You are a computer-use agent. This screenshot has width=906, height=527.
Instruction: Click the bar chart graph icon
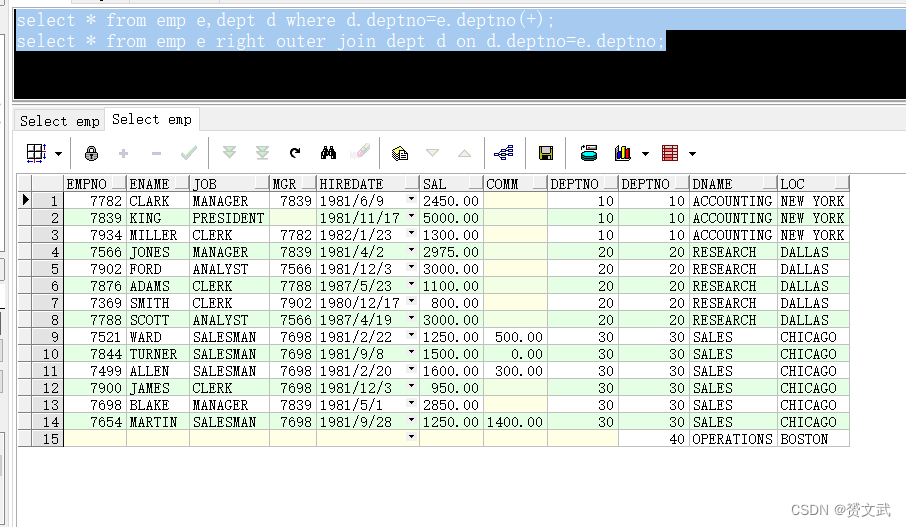click(623, 153)
